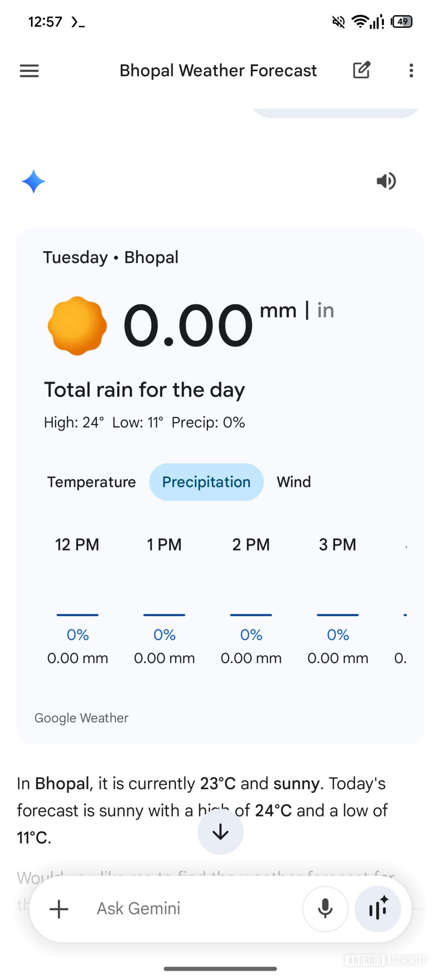The width and height of the screenshot is (441, 980).
Task: Select millimeters as rainfall unit
Action: (278, 310)
